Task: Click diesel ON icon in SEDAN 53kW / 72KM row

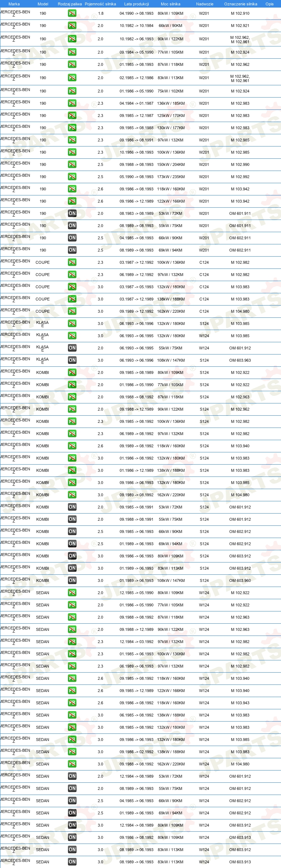Action: [72, 776]
